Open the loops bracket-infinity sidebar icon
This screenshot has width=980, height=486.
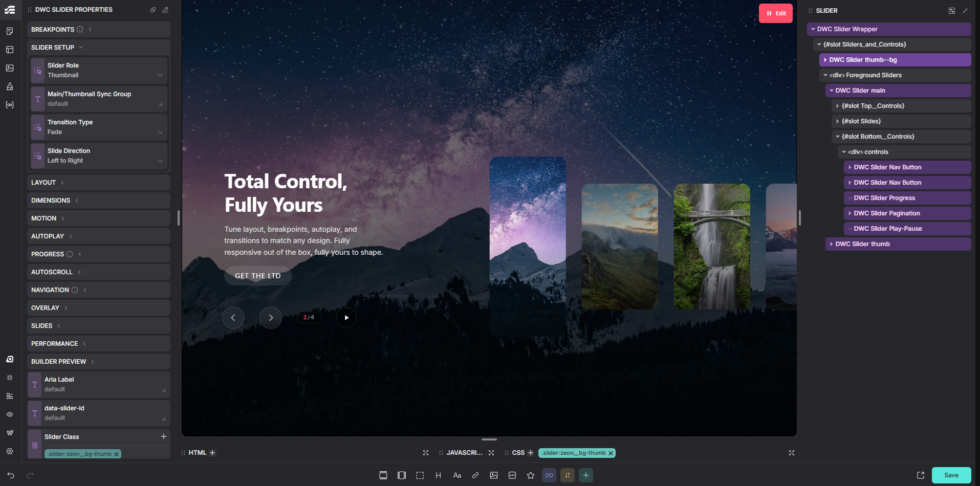tap(10, 105)
